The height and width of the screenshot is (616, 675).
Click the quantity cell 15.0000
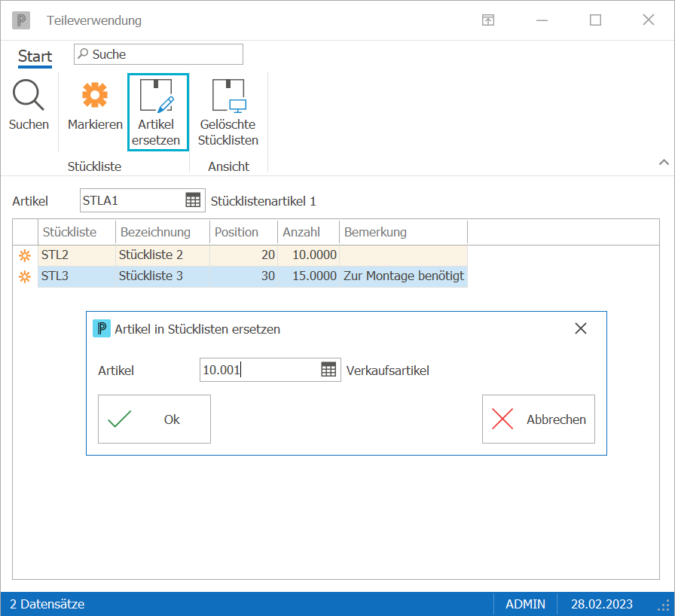309,276
